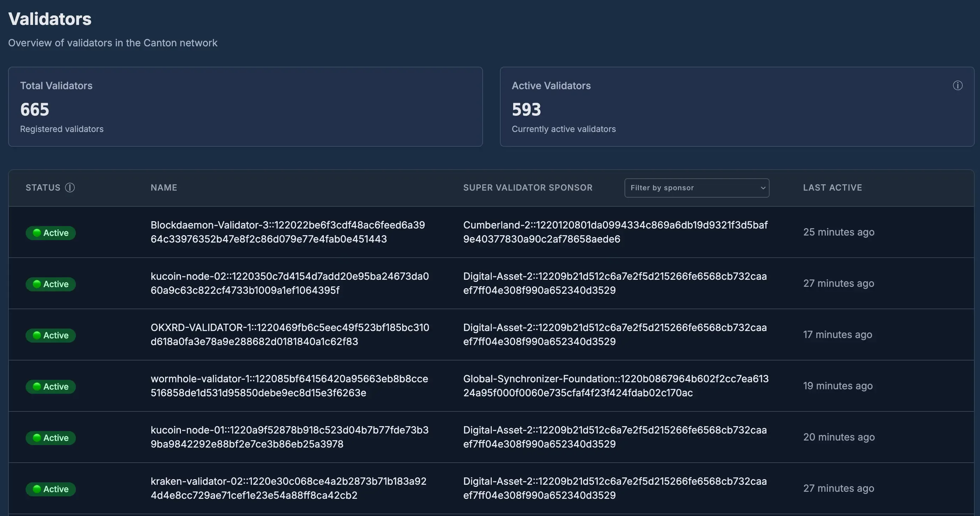Click the Global-Synchronizer-Foundation sponsor entry
980x516 pixels.
(615, 385)
